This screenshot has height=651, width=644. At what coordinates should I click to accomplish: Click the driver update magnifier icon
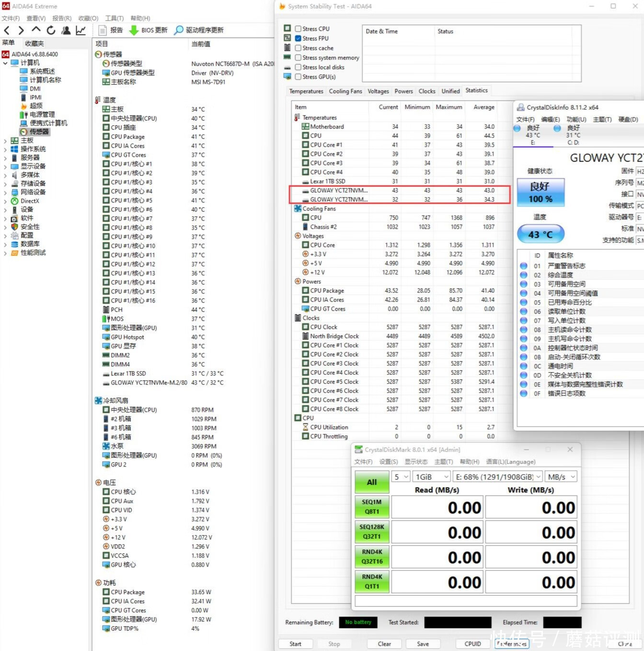tap(179, 30)
